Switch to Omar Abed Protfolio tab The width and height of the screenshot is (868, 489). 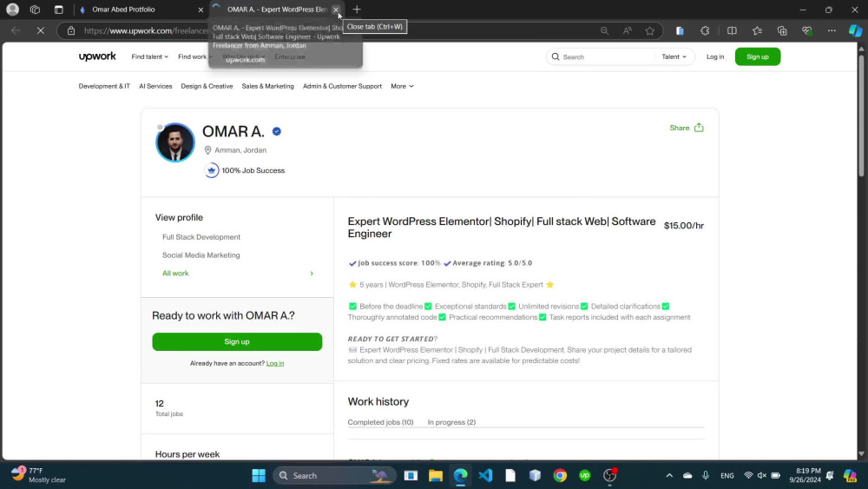click(141, 10)
